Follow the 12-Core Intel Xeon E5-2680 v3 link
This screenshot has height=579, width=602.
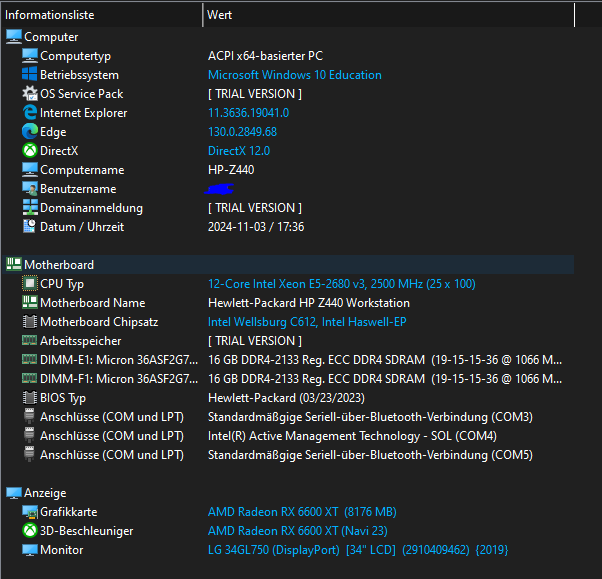tap(341, 284)
